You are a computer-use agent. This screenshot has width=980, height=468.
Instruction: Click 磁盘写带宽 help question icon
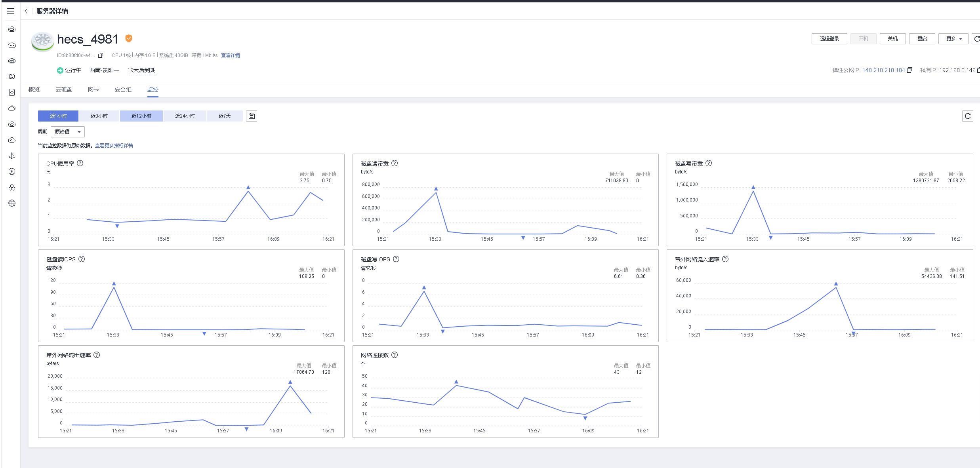click(709, 163)
